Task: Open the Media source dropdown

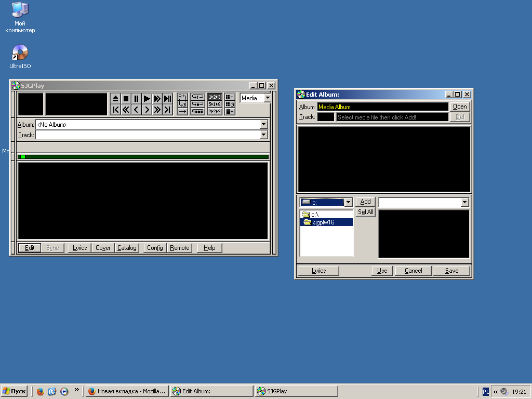Action: click(267, 98)
